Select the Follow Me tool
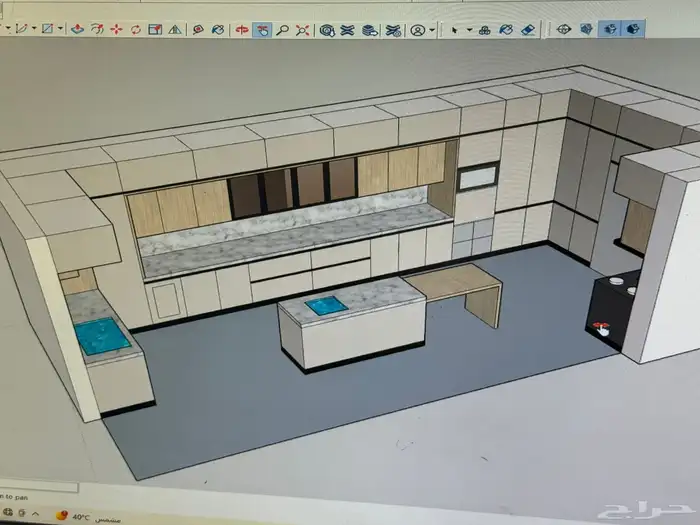The width and height of the screenshot is (700, 525). 97,30
